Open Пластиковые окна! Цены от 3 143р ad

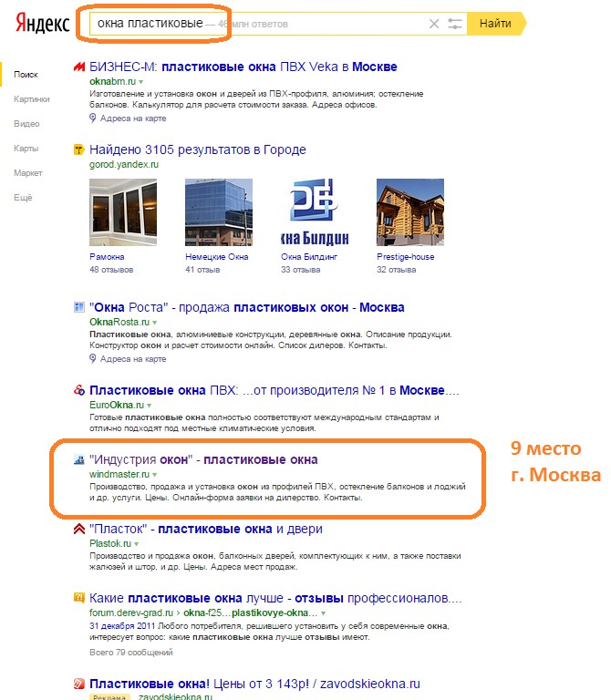254,684
